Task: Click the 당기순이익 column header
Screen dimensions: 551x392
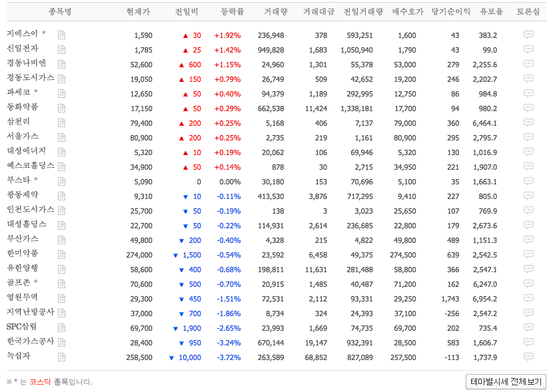Action: 451,11
